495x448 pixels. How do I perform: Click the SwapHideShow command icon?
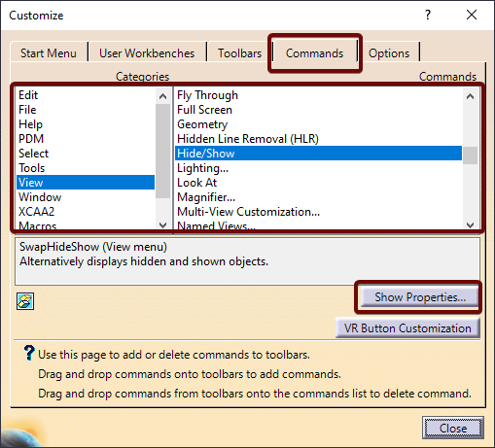click(25, 301)
